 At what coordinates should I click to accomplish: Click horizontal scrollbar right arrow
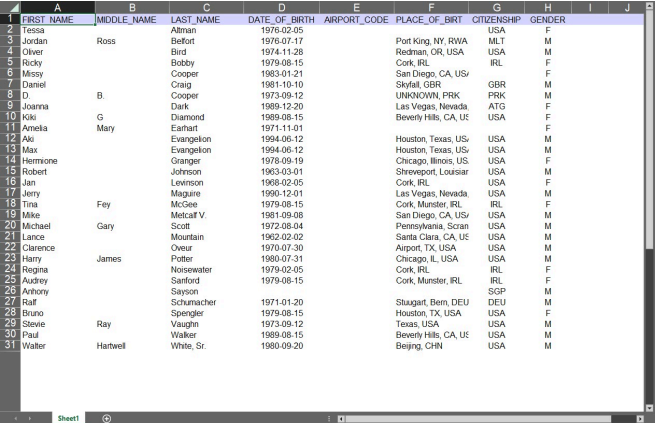(640, 418)
